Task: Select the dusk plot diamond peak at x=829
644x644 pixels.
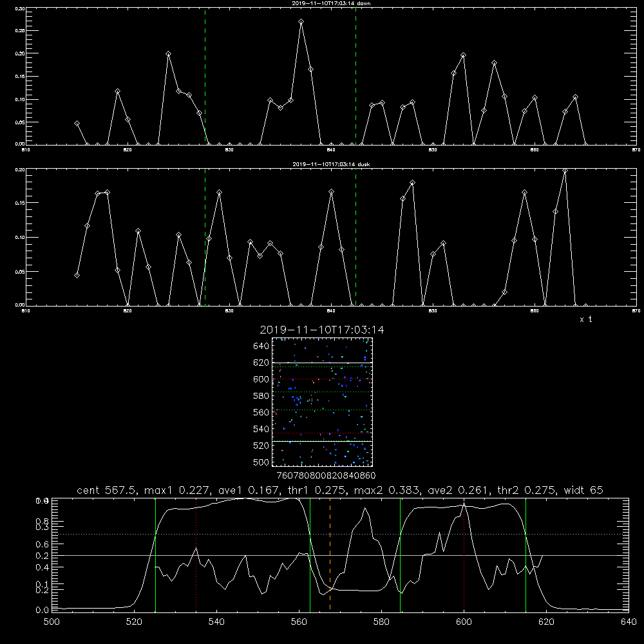Action: tap(220, 192)
